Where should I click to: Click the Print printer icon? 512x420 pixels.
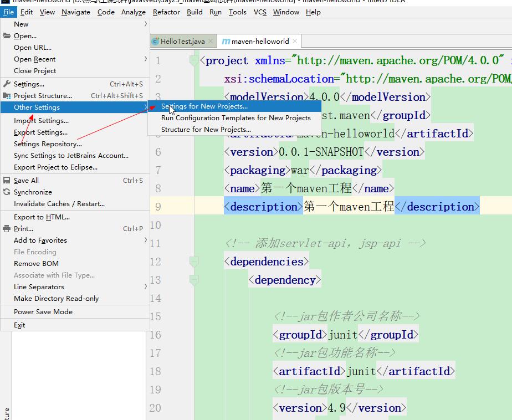pyautogui.click(x=7, y=229)
